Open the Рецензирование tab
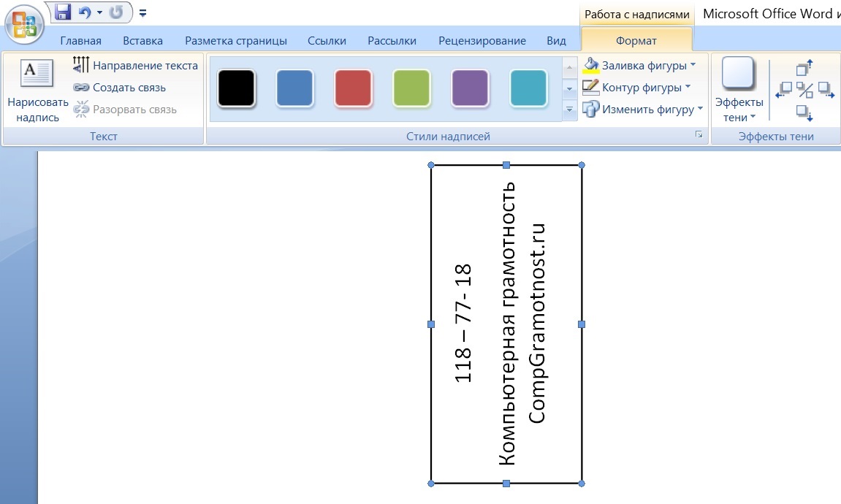Image resolution: width=841 pixels, height=504 pixels. click(x=482, y=41)
